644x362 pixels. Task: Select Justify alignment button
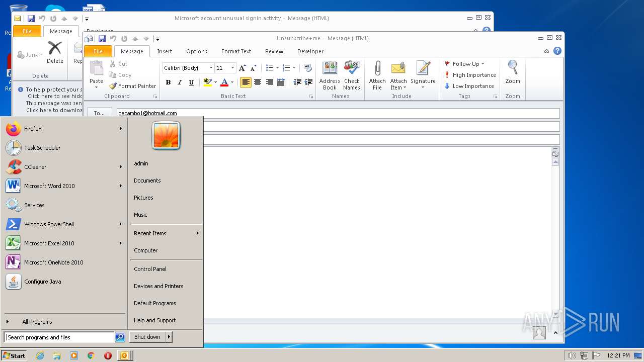pos(281,82)
